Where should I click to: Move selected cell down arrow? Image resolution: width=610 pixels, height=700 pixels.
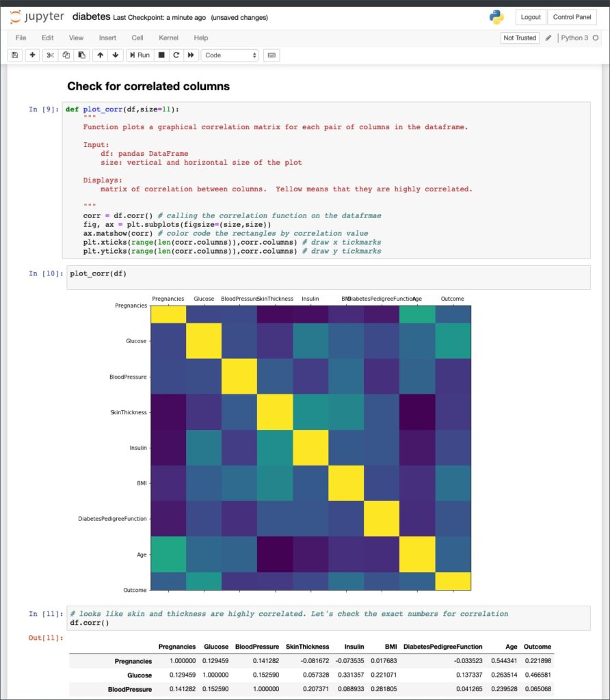coord(115,55)
